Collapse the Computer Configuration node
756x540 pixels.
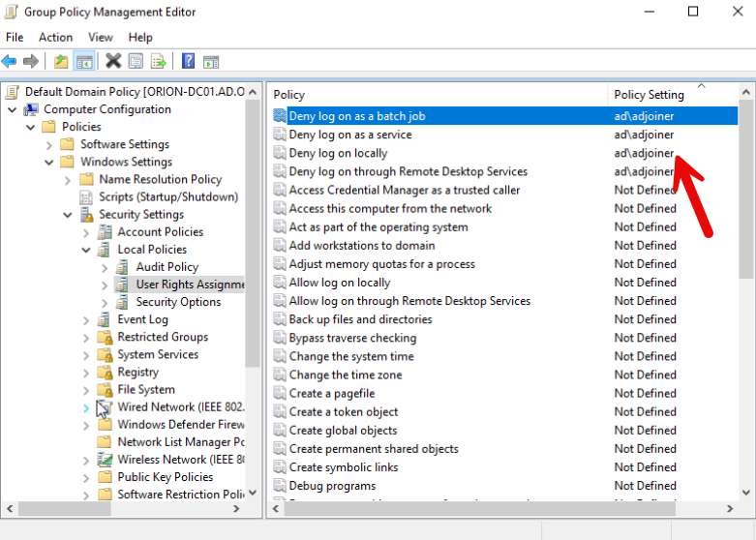point(12,109)
